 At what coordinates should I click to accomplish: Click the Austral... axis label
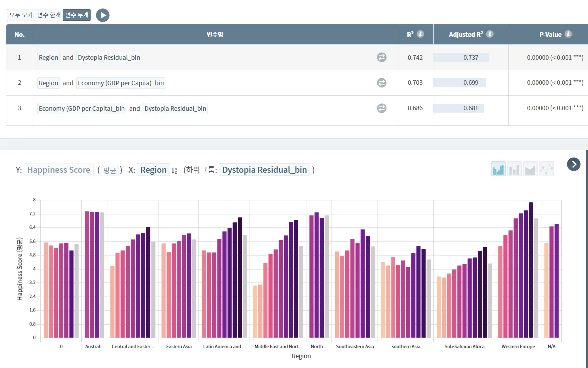pyautogui.click(x=94, y=346)
